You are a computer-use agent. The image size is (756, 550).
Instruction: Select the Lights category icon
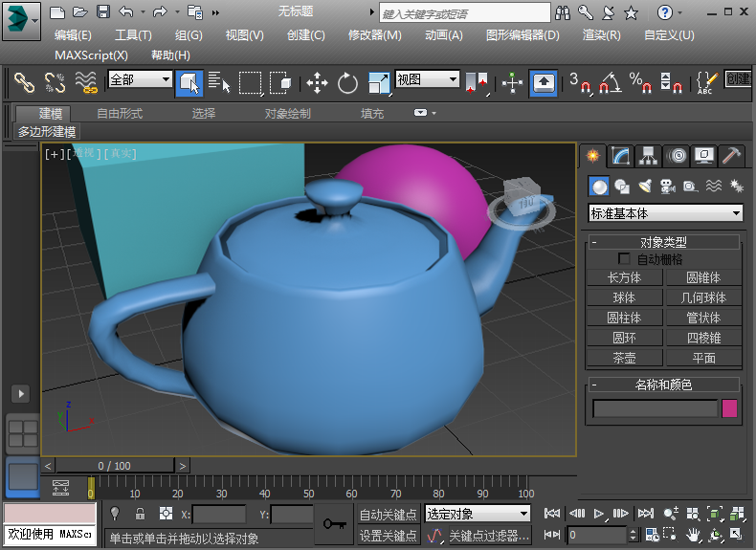click(645, 186)
